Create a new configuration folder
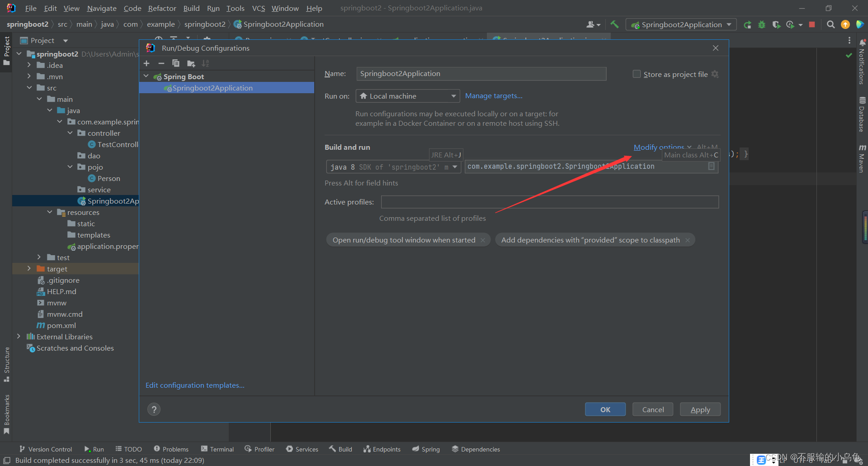The height and width of the screenshot is (466, 868). pos(191,63)
